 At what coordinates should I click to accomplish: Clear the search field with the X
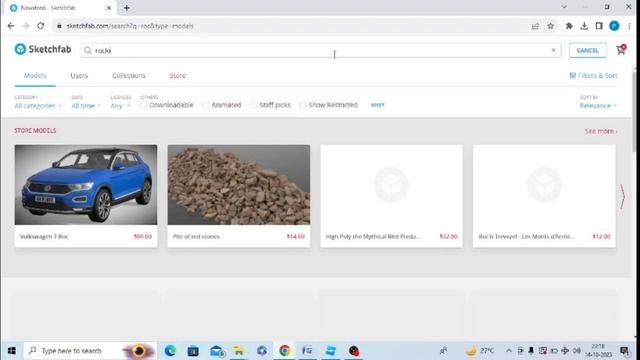tap(553, 50)
